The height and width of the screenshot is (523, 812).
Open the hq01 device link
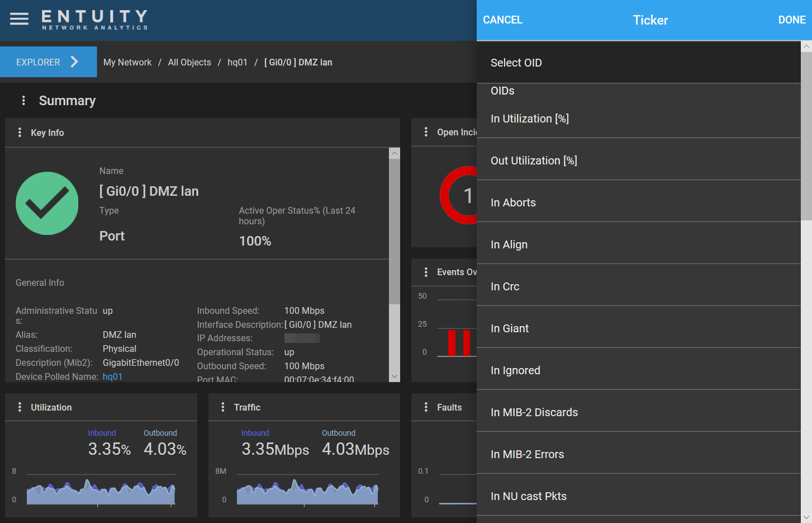tap(112, 376)
